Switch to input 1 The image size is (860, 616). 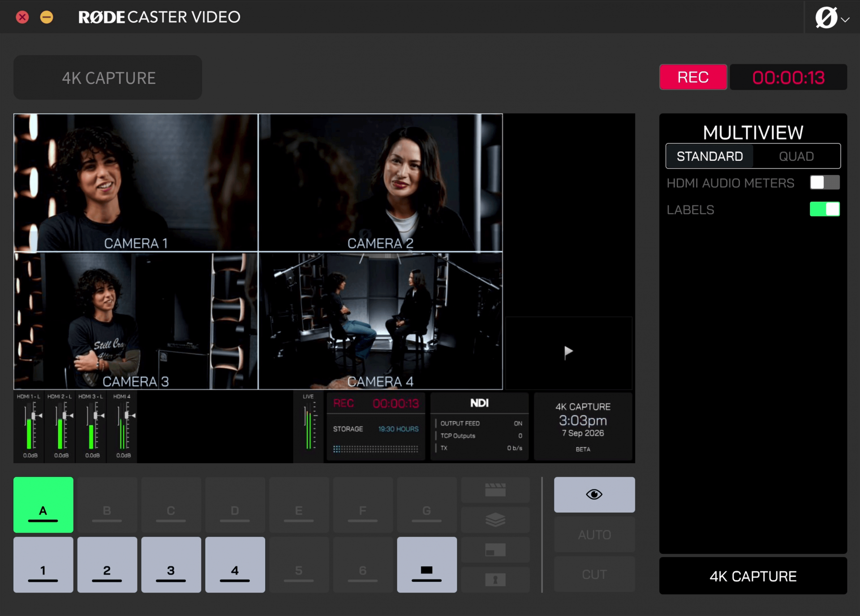pos(43,565)
